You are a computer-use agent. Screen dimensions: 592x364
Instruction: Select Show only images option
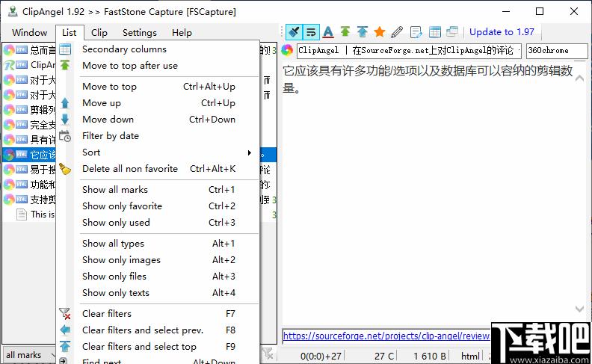pos(158,260)
